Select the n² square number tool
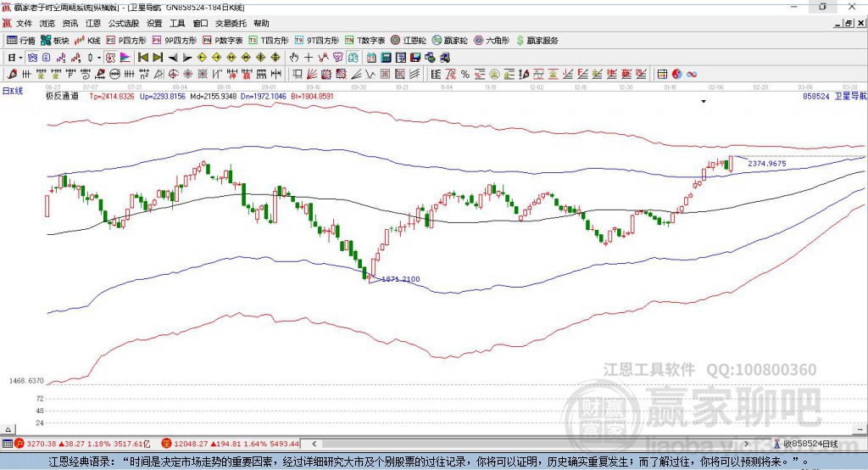 144,74
